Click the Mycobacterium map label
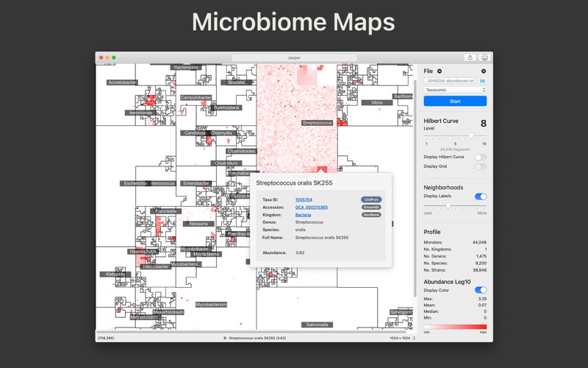Screen dimensions: 588x368 [x=211, y=305]
